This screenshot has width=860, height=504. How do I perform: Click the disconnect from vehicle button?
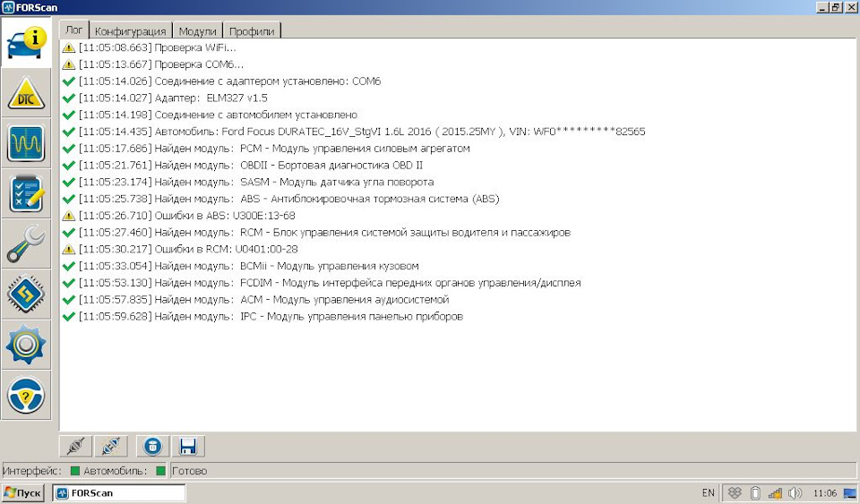[x=111, y=447]
